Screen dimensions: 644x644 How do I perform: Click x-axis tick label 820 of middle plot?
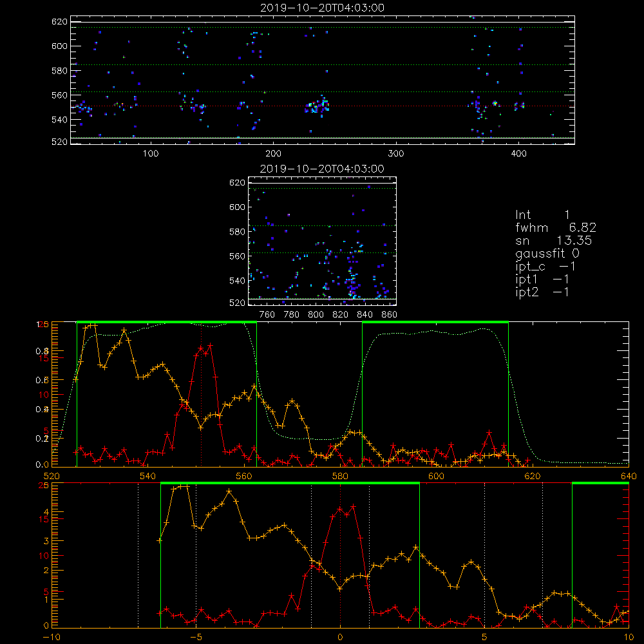click(x=341, y=315)
